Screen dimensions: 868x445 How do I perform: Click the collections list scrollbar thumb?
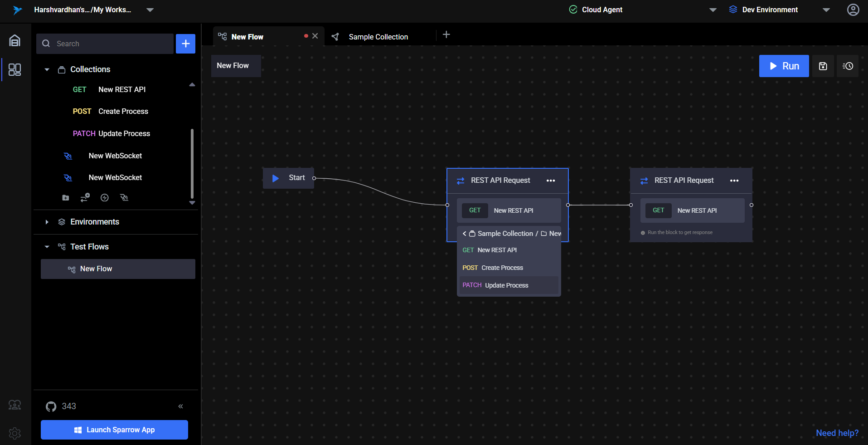click(x=192, y=164)
